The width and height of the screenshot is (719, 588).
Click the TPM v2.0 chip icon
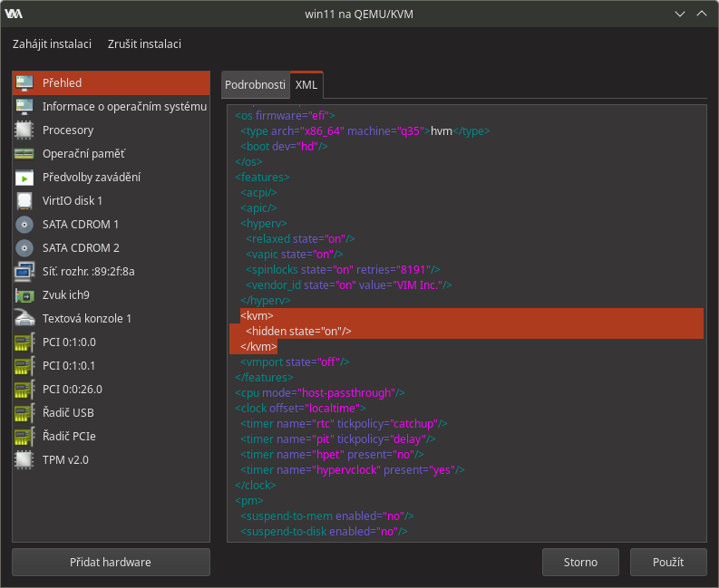pos(24,460)
